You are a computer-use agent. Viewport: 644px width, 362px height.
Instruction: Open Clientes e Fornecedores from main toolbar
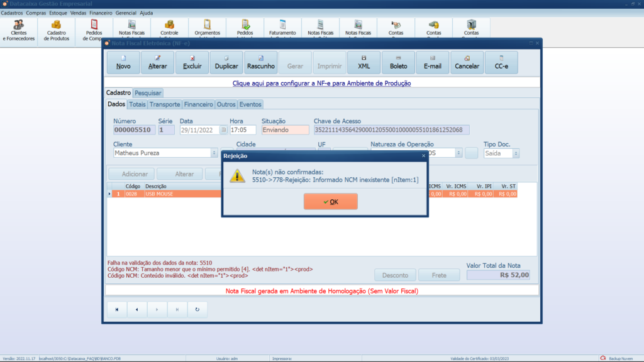pos(19,30)
